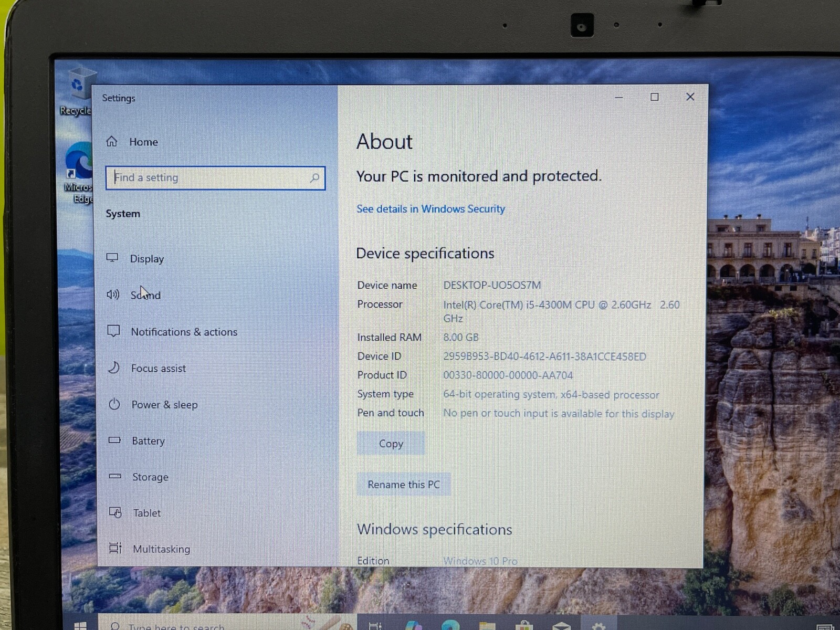Minimize the Settings window
This screenshot has width=840, height=630.
click(x=619, y=97)
